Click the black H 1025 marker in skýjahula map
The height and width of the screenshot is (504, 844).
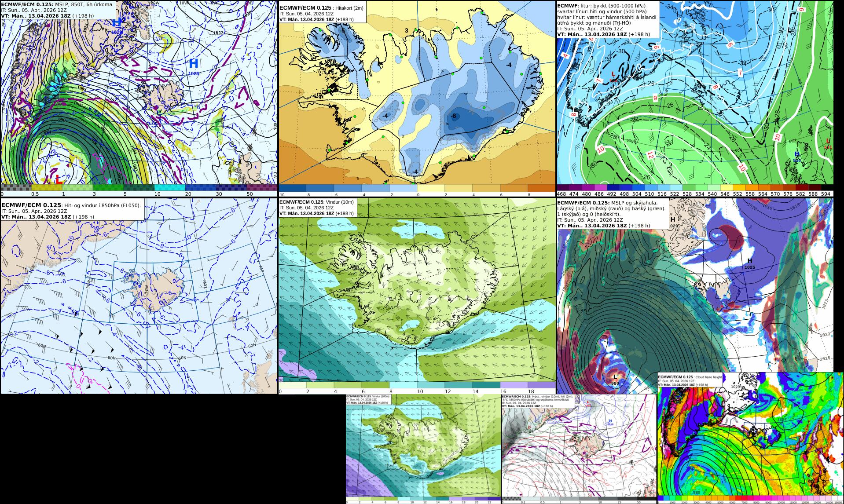click(x=750, y=263)
